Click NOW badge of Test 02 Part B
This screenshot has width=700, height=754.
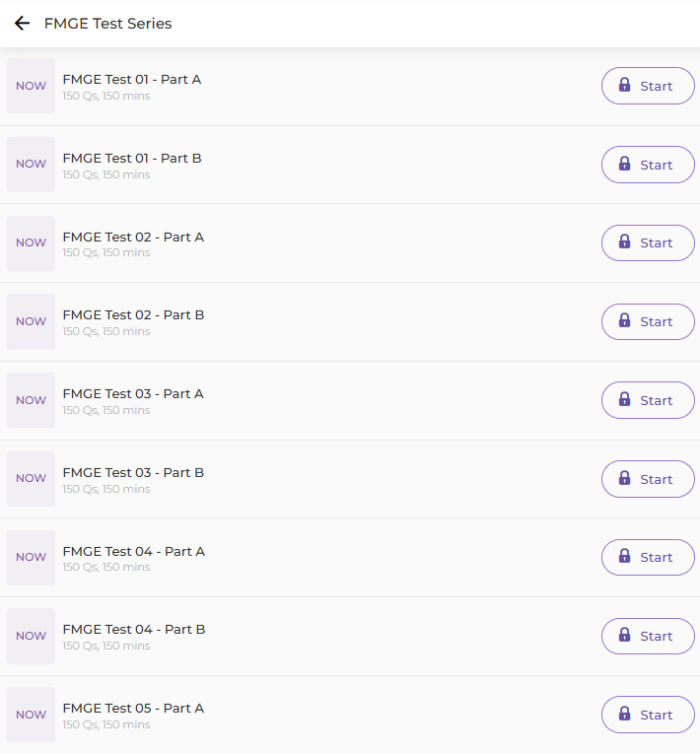31,321
